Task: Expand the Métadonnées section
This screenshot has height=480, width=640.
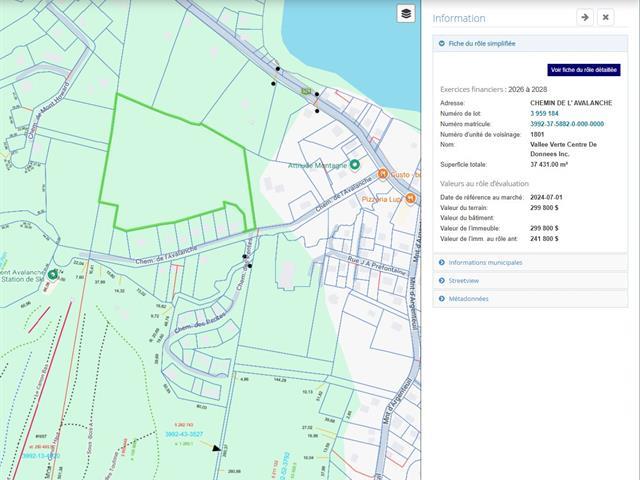Action: pyautogui.click(x=468, y=298)
